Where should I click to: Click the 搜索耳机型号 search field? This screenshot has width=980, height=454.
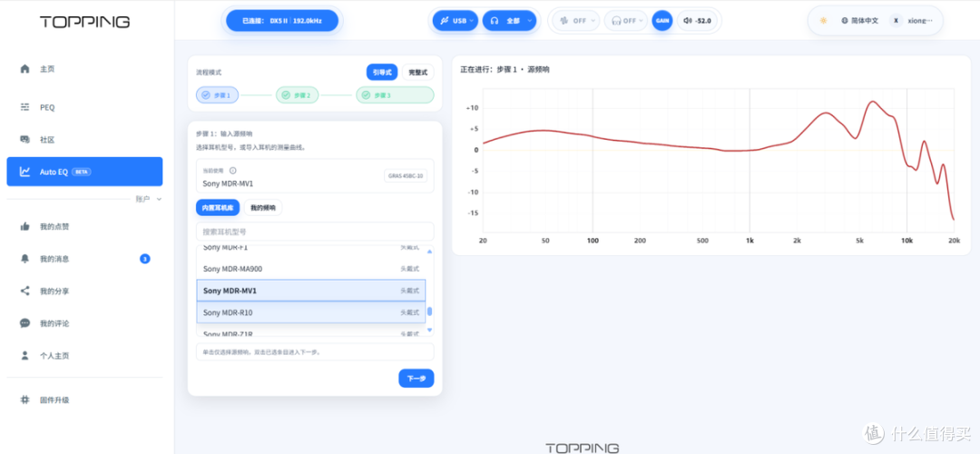click(x=314, y=232)
